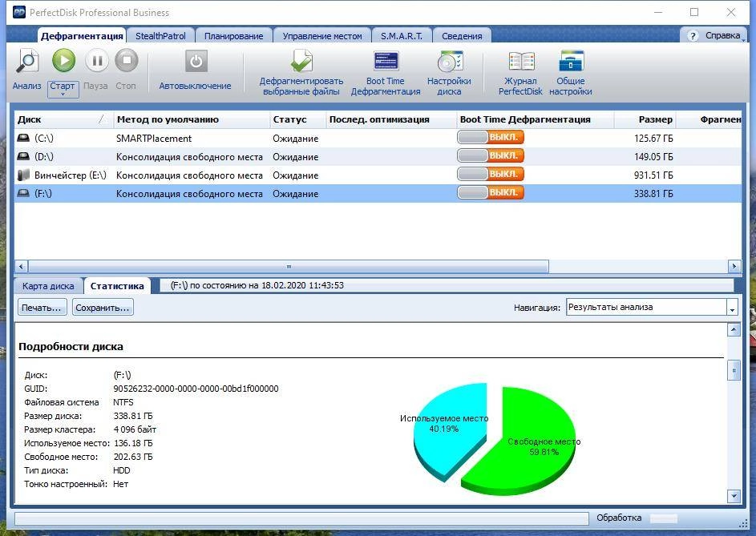Click the D:\ drive icon
756x536 pixels.
click(23, 156)
